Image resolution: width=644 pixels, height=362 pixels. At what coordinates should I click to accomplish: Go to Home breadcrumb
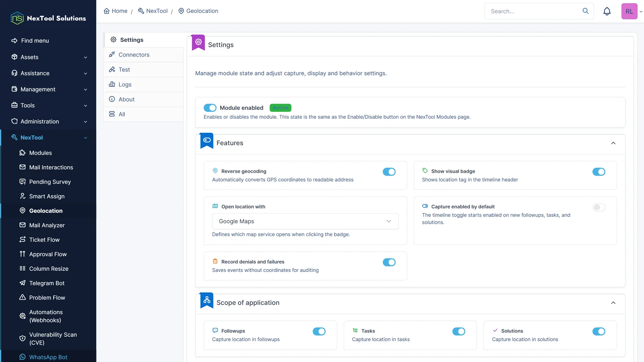pos(116,11)
